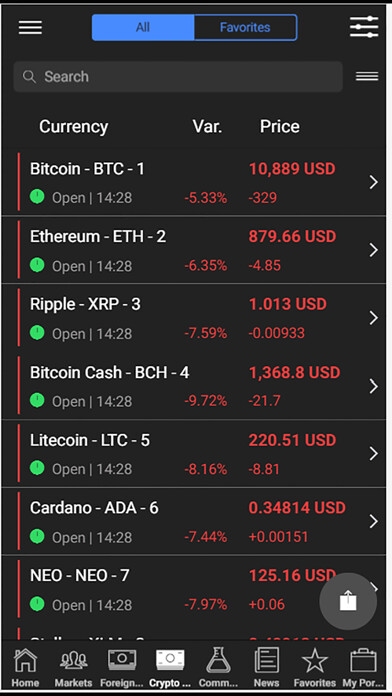392x696 pixels.
Task: Sort by the Var. column header
Action: point(207,127)
